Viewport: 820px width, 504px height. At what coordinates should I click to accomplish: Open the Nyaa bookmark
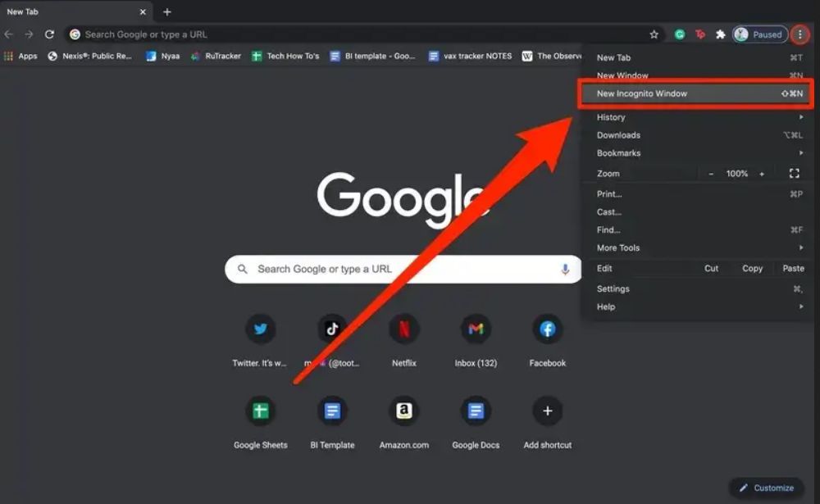(162, 56)
